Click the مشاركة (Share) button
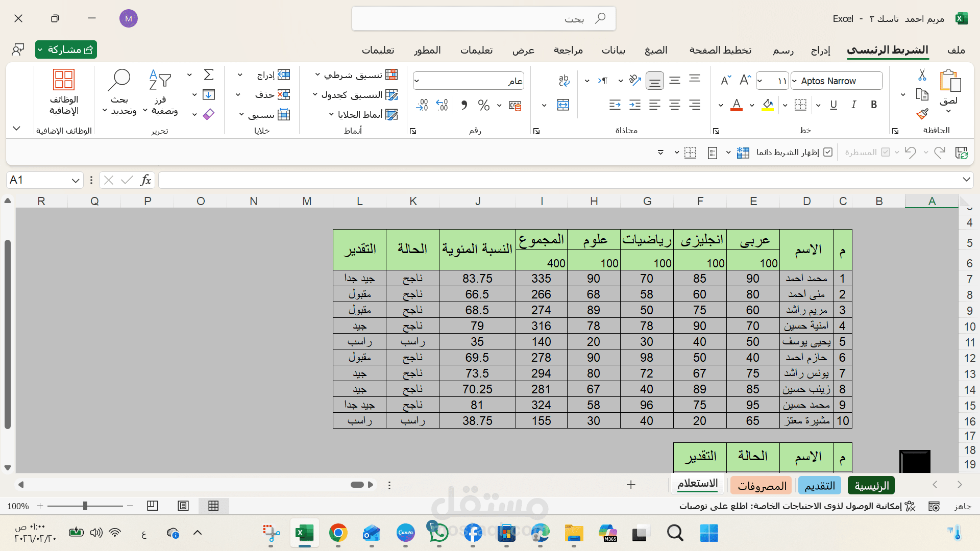Screen dimensions: 980x551 coord(66,49)
